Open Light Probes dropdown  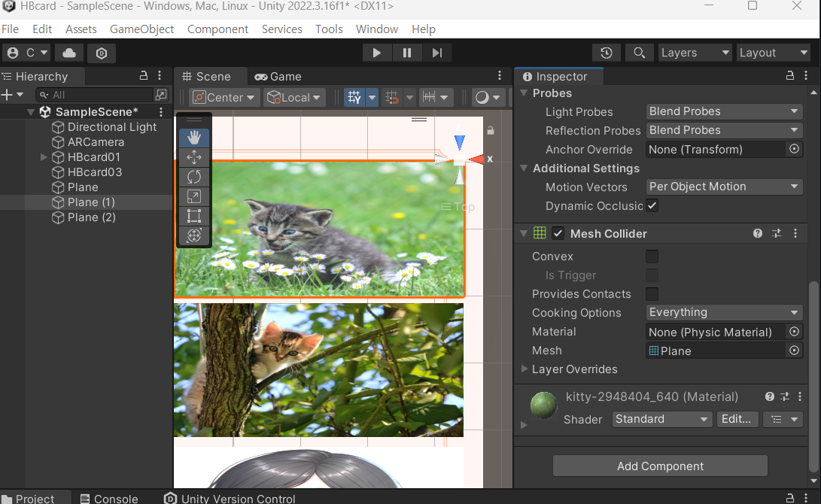click(x=724, y=111)
